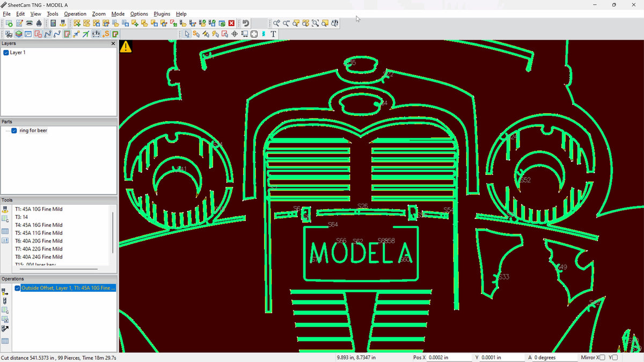Open the calculator icon in the toolbar
The image size is (644, 362).
53,24
